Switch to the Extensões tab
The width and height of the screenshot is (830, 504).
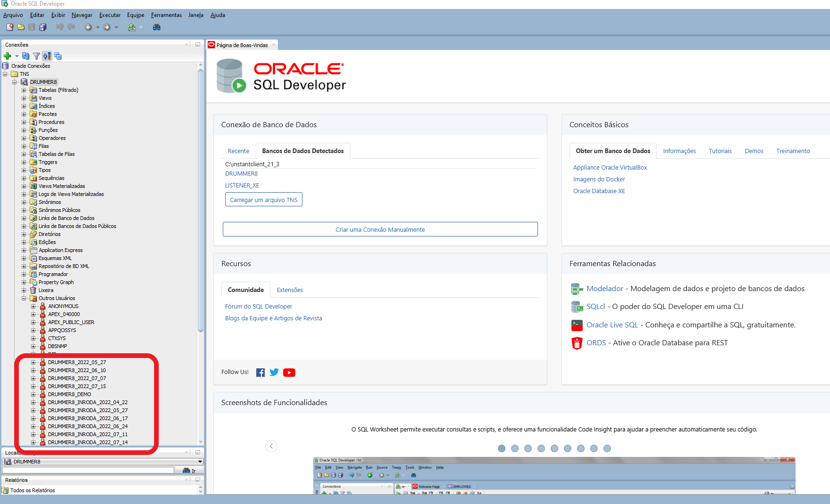click(290, 290)
